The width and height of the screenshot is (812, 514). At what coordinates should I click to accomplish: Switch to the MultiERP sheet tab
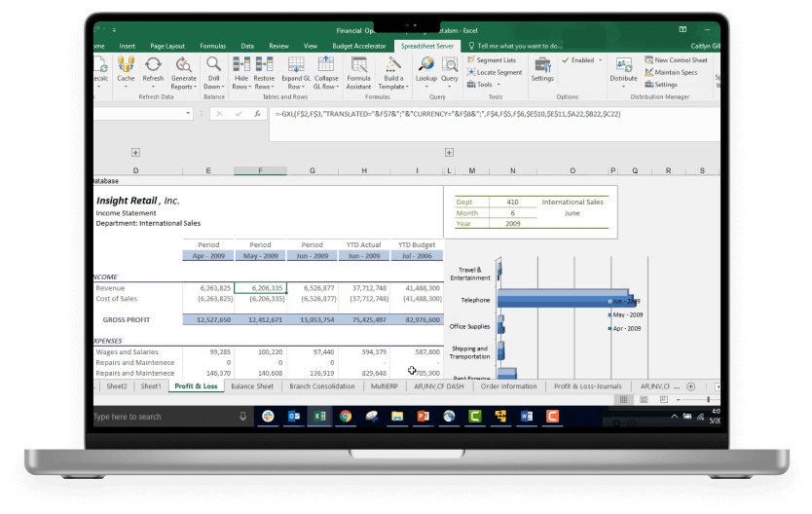[x=385, y=386]
